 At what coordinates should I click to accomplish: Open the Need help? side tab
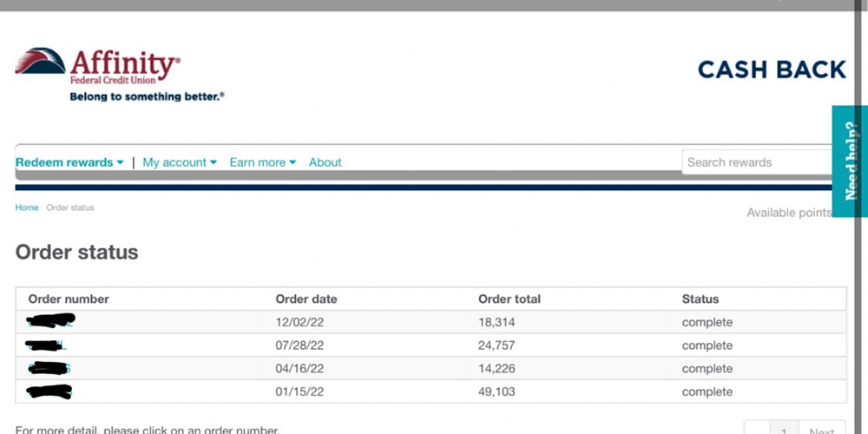coord(850,161)
